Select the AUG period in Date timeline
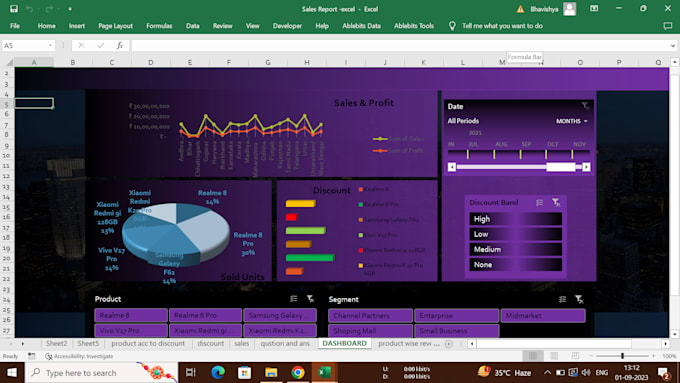Screen dimensions: 680x383 pos(507,154)
